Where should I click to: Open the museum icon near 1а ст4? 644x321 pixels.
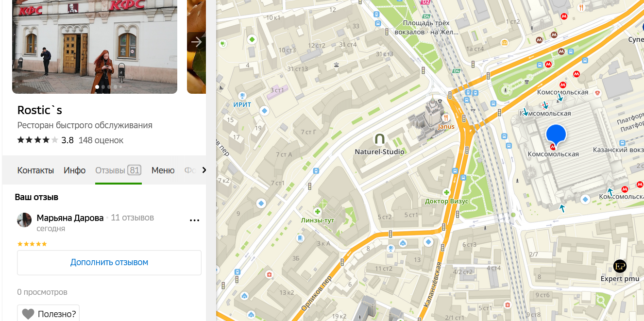(505, 43)
